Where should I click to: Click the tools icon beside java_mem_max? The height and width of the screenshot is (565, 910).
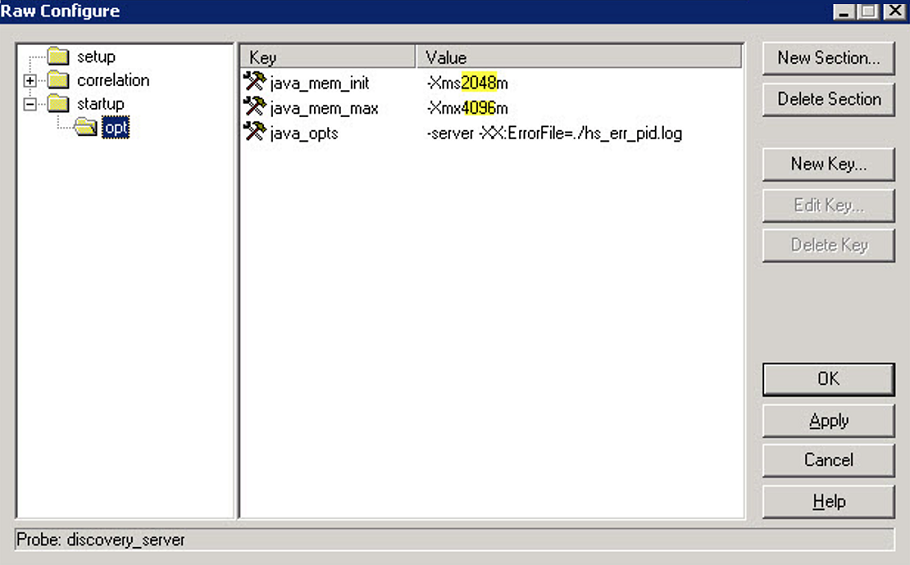[254, 107]
